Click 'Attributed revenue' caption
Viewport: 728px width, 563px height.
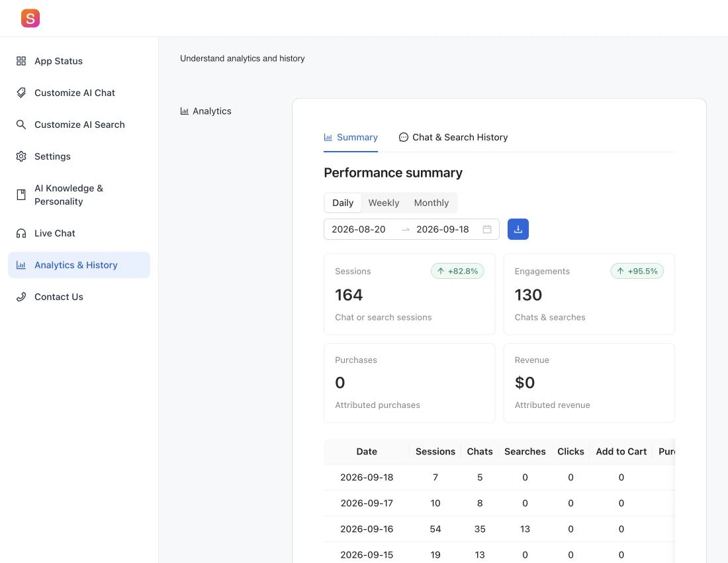[552, 405]
